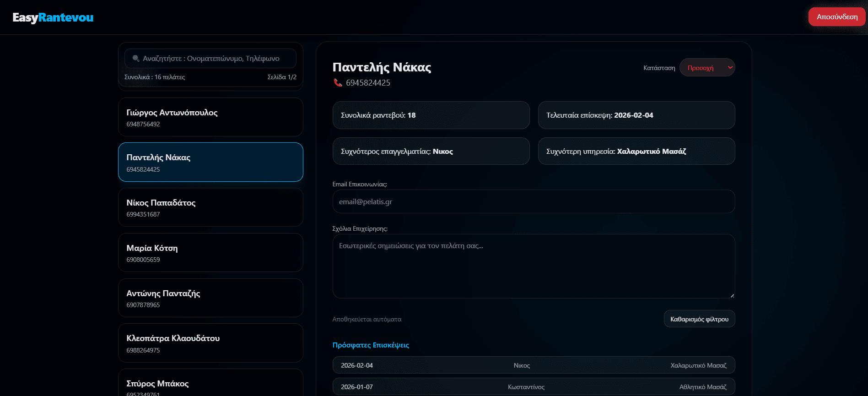Select customer Γιώργος Αντωνόπουλος
The image size is (868, 396).
tap(210, 117)
